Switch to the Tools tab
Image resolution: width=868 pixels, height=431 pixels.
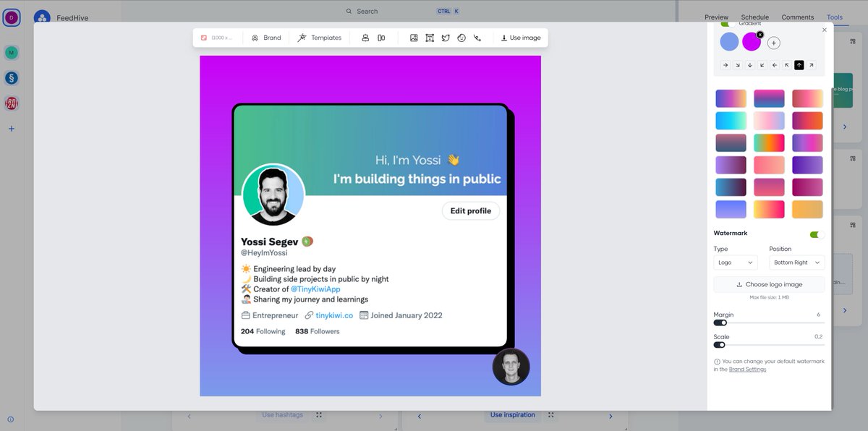pos(834,17)
